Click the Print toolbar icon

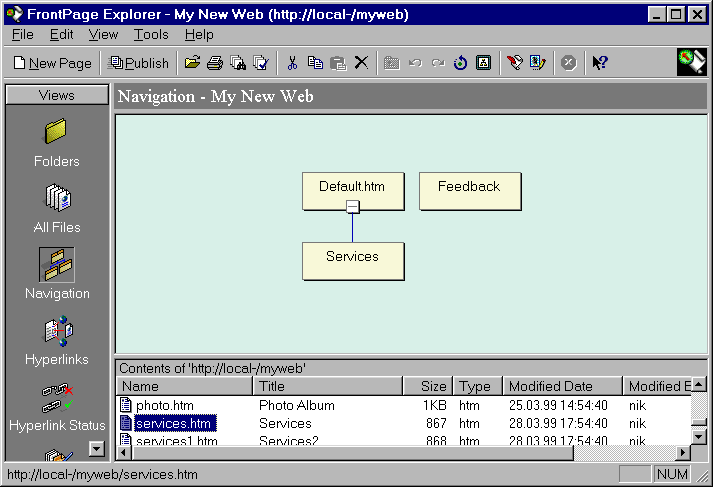point(215,63)
